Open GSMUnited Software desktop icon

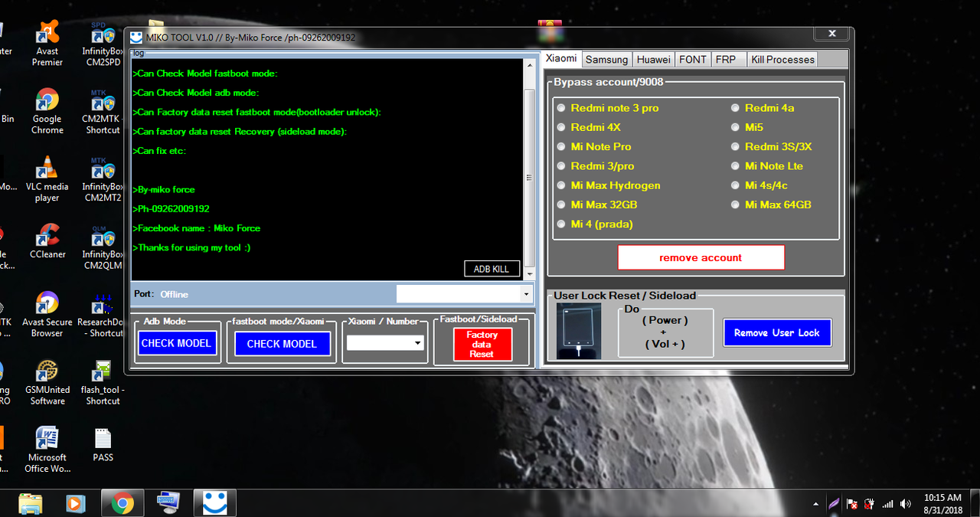pos(47,382)
